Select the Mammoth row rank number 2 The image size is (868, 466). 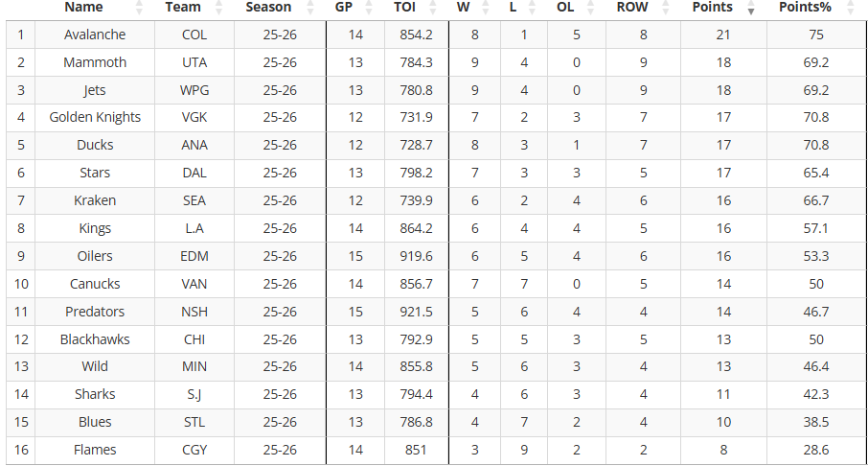(20, 62)
